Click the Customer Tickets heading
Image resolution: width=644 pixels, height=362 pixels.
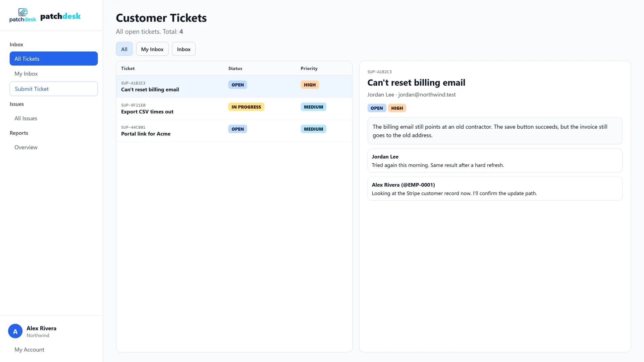tap(161, 18)
